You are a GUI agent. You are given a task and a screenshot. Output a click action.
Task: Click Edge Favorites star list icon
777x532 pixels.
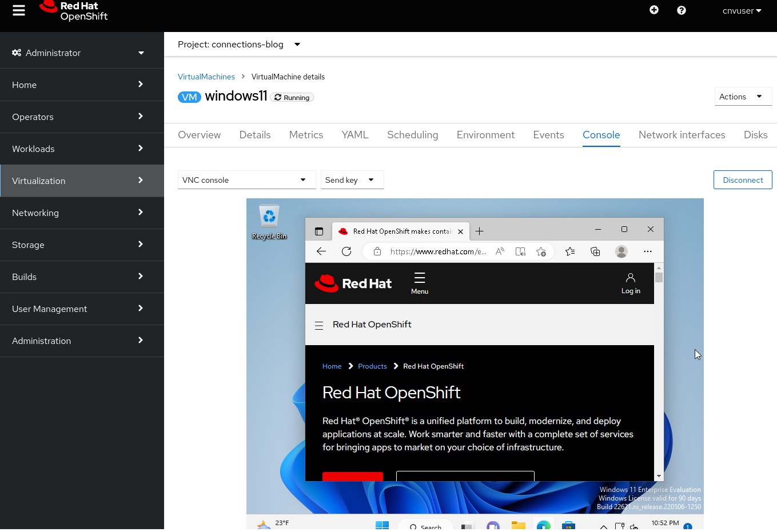(570, 251)
